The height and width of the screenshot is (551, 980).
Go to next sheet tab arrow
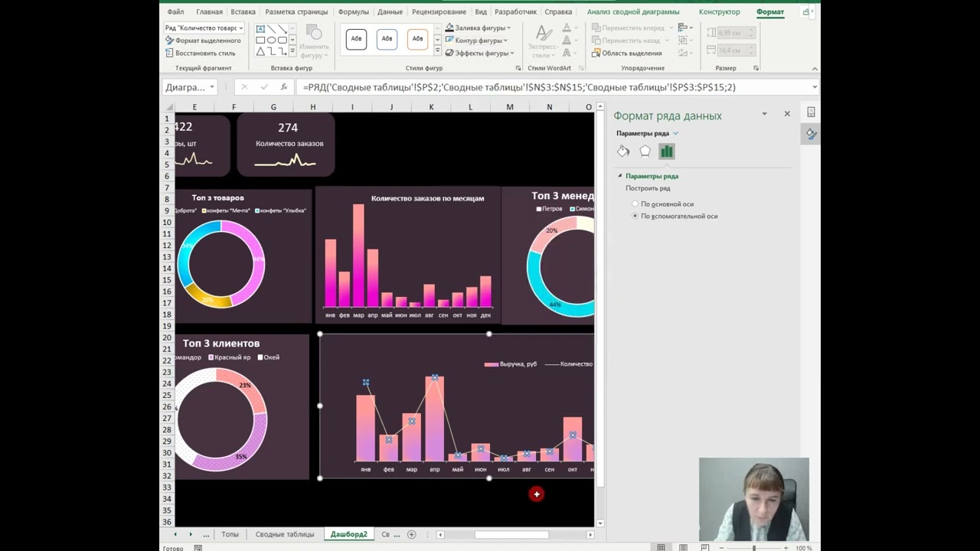tap(191, 534)
